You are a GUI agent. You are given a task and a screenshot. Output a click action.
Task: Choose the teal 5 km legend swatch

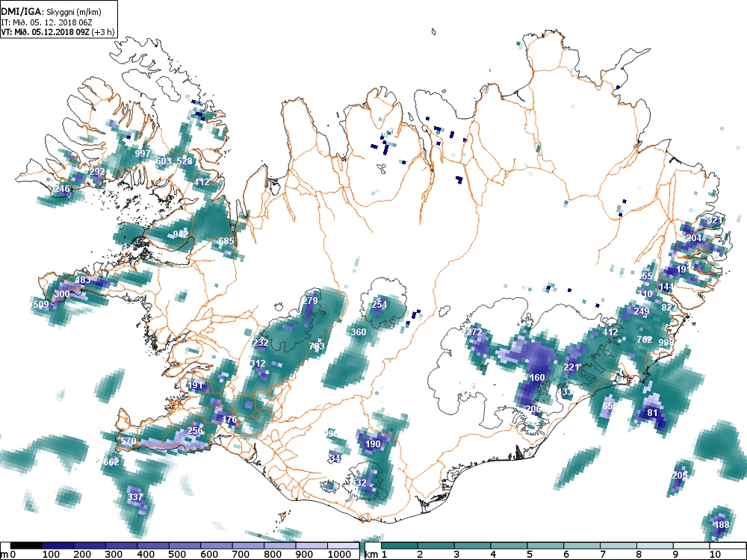pyautogui.click(x=545, y=546)
